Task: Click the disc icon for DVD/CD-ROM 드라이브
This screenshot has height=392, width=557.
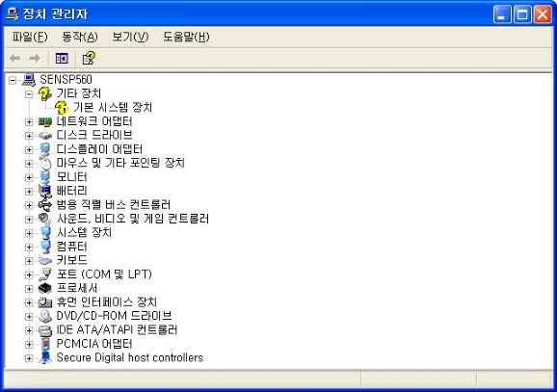Action: coord(45,316)
